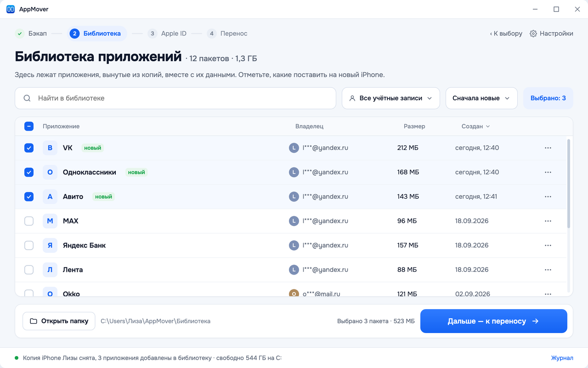
Task: Click the green status dot in the status bar
Action: coord(17,358)
